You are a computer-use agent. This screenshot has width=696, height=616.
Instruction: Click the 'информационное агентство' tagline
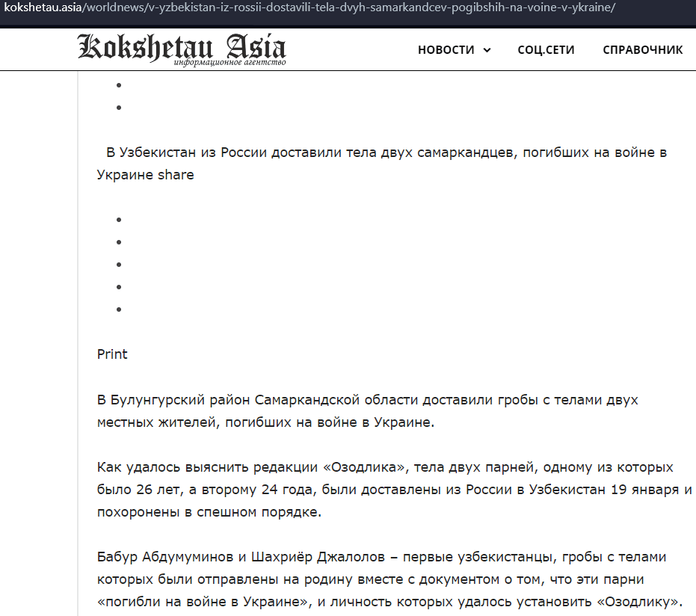click(230, 62)
